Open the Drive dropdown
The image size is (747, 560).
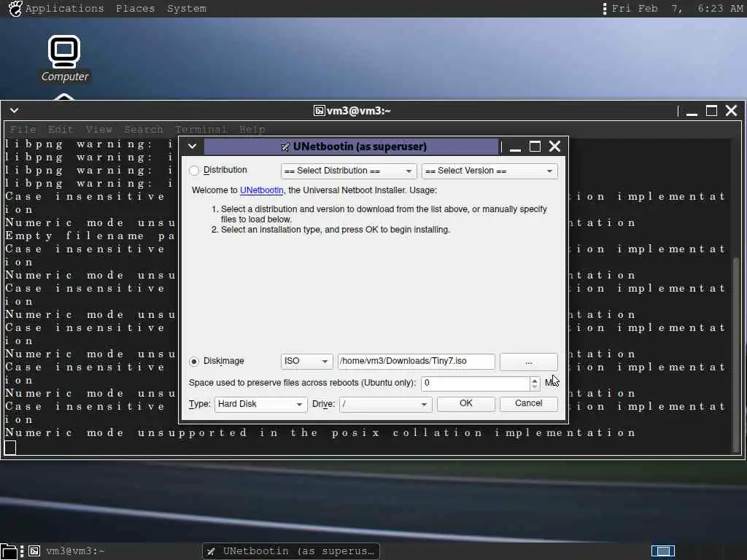coord(385,404)
